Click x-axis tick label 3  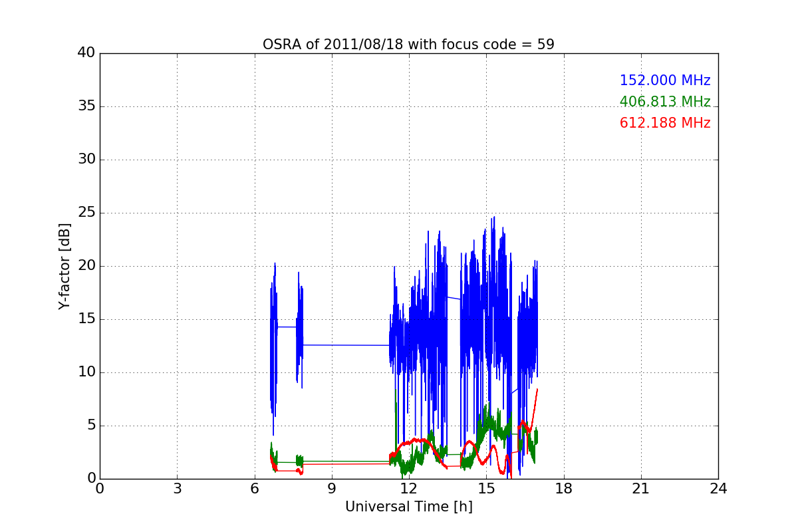pos(177,489)
